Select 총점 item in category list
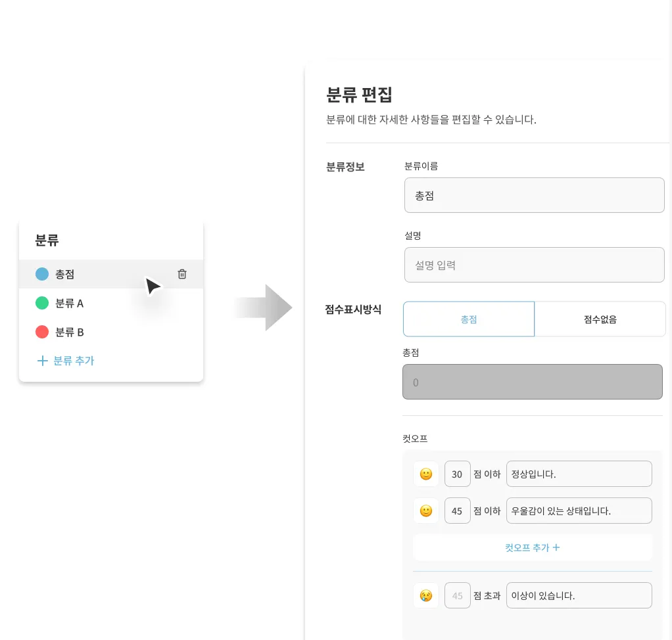 pyautogui.click(x=65, y=274)
